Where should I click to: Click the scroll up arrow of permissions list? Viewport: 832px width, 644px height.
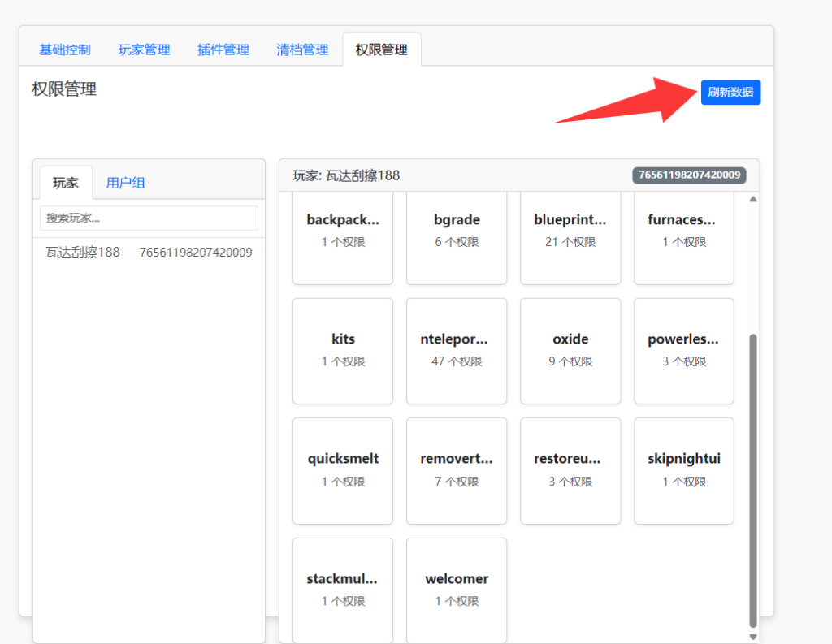click(x=752, y=199)
